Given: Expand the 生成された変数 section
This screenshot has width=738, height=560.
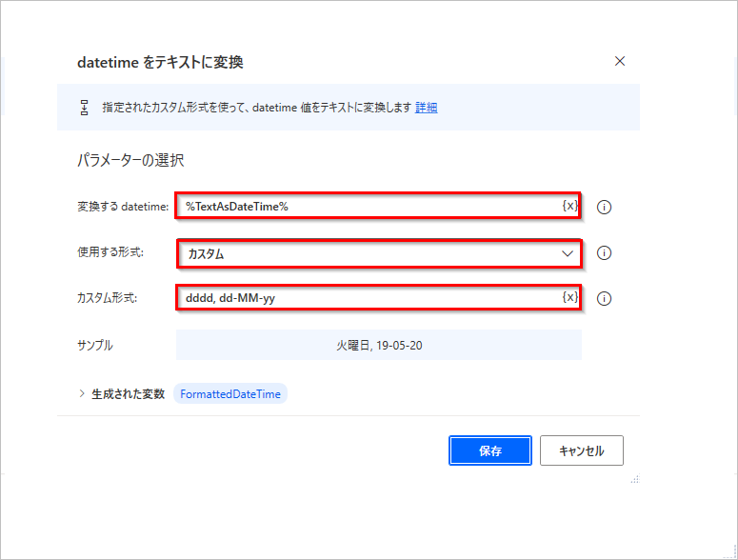Looking at the screenshot, I should tap(82, 394).
